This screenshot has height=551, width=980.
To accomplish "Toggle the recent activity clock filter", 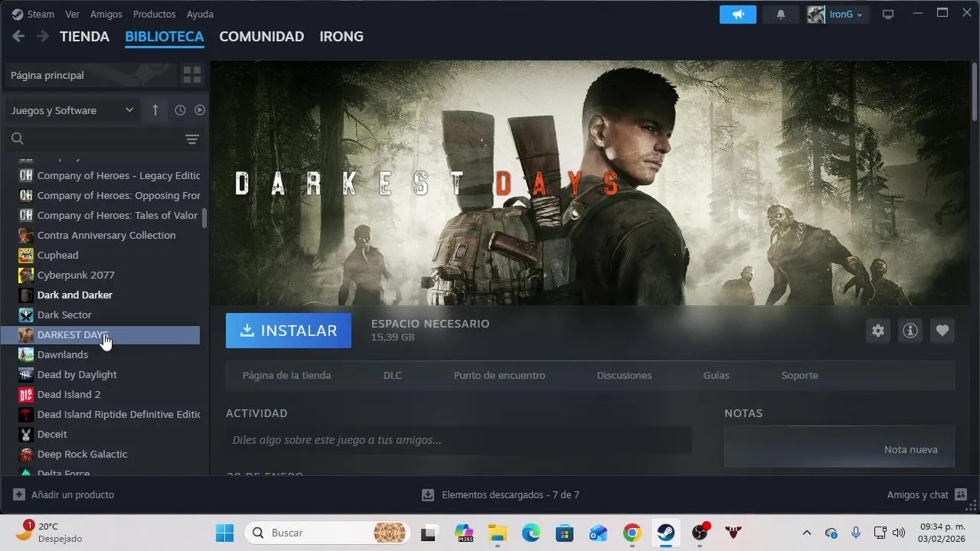I will click(180, 110).
